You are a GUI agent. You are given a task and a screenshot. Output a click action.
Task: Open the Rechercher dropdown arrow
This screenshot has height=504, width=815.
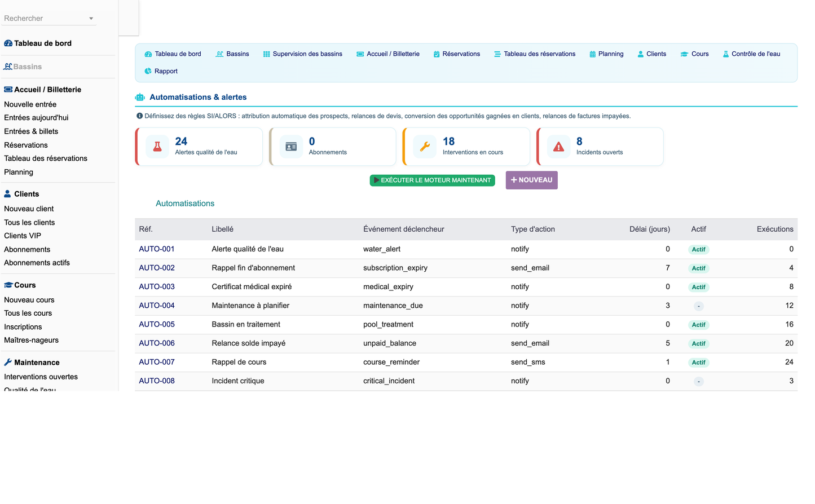click(91, 19)
